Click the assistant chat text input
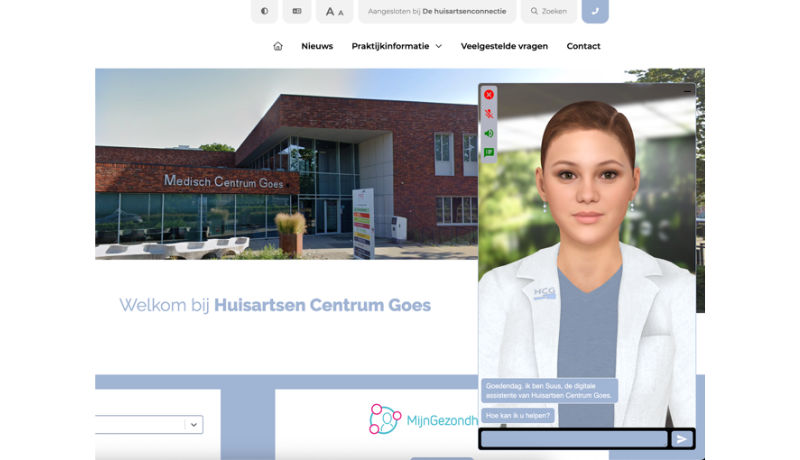 574,439
